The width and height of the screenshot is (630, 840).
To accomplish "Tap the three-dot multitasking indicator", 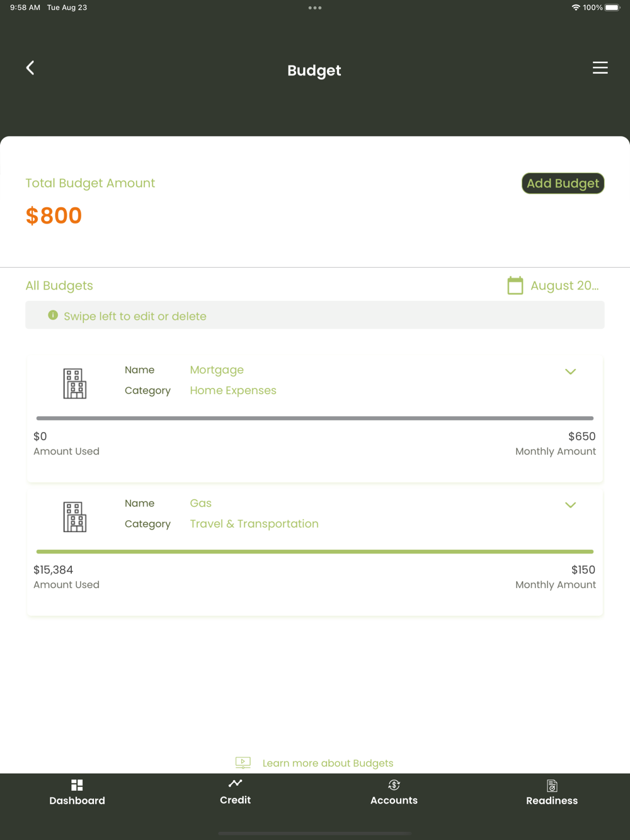I will pos(315,8).
